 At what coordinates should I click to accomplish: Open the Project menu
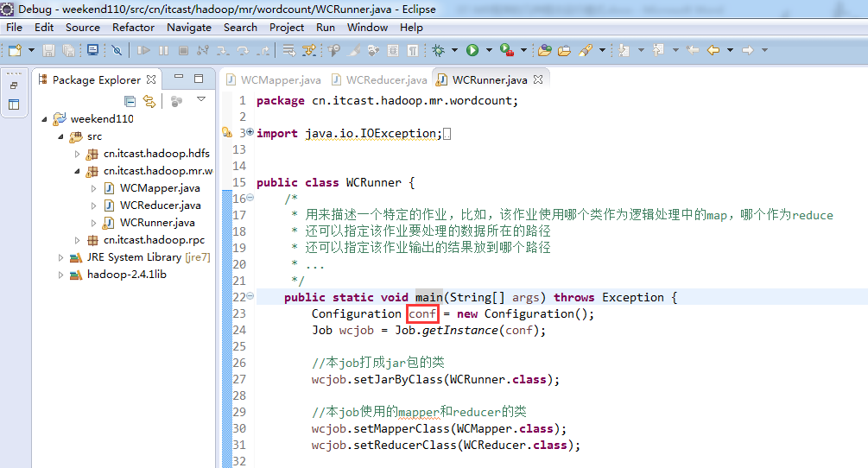click(287, 27)
